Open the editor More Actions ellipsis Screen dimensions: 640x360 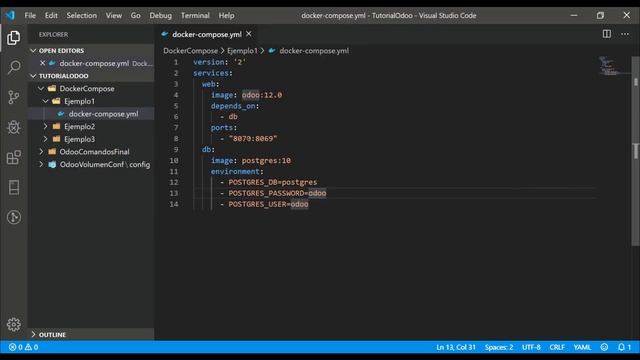(x=625, y=34)
